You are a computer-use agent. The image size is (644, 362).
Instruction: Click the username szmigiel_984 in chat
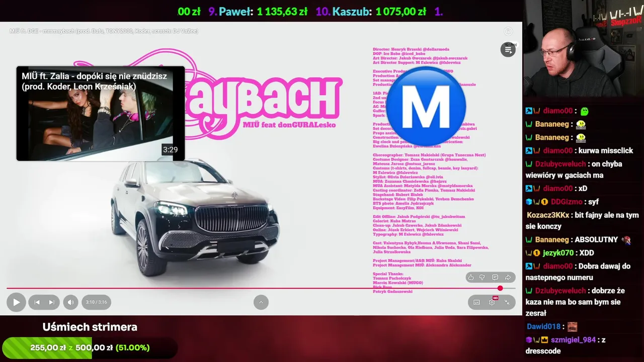point(573,340)
